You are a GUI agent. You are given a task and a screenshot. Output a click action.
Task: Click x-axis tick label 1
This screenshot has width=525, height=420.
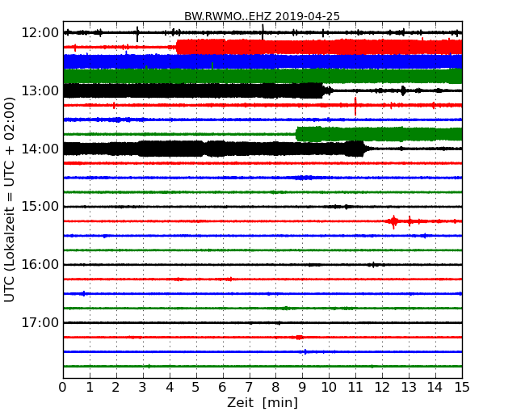pyautogui.click(x=90, y=388)
